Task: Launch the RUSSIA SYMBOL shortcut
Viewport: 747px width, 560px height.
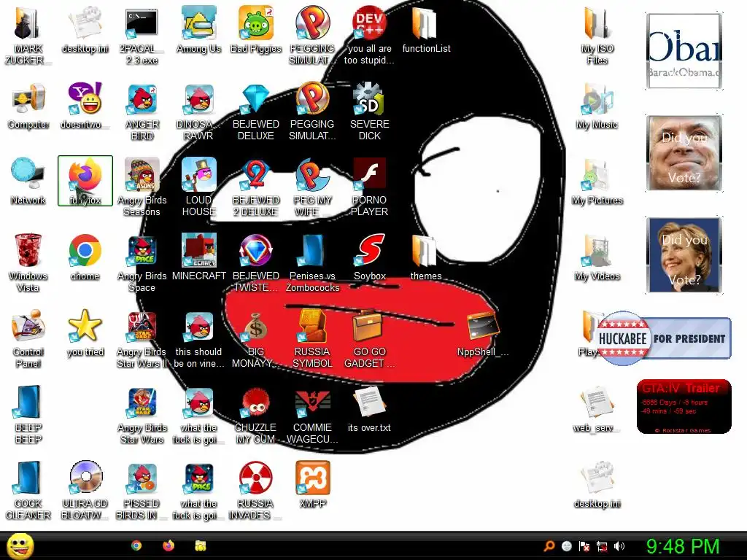Action: tap(312, 338)
